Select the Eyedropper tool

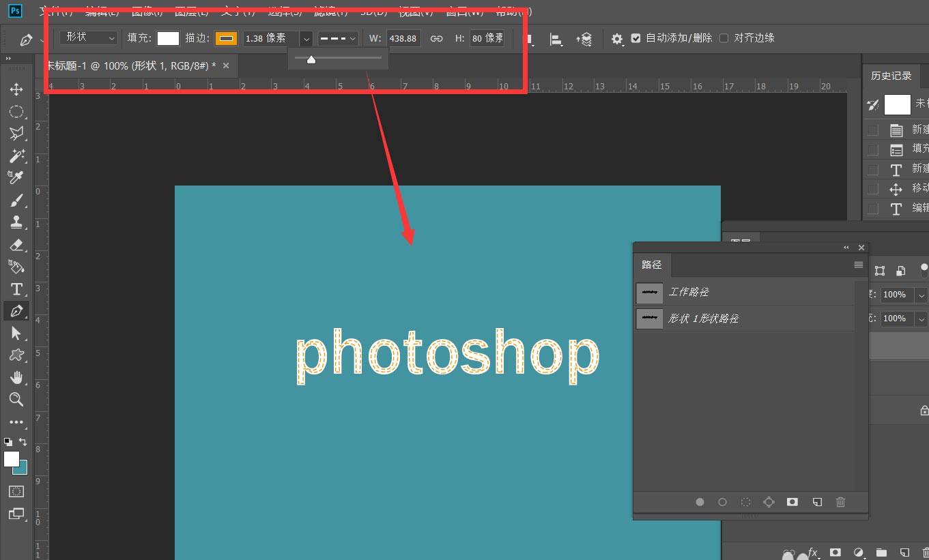click(x=16, y=178)
